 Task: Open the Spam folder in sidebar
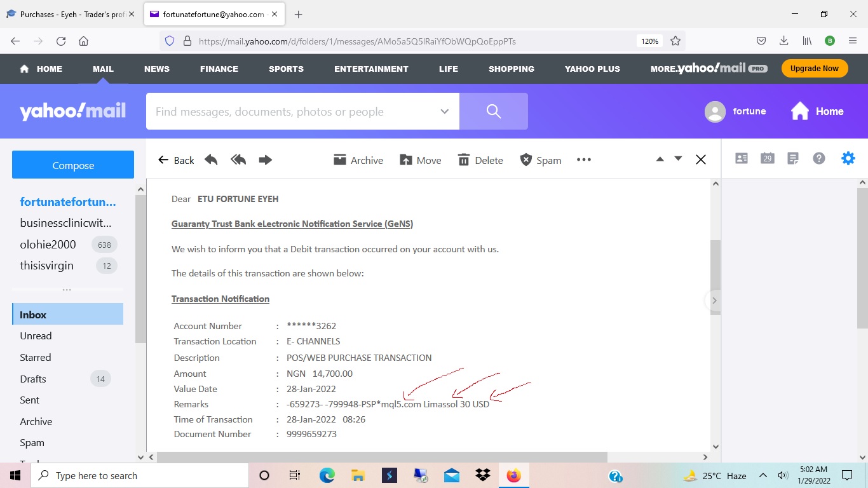pos(32,442)
